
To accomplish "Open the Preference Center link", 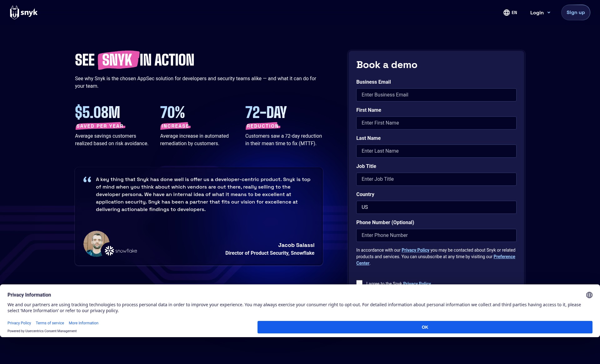I will 504,257.
